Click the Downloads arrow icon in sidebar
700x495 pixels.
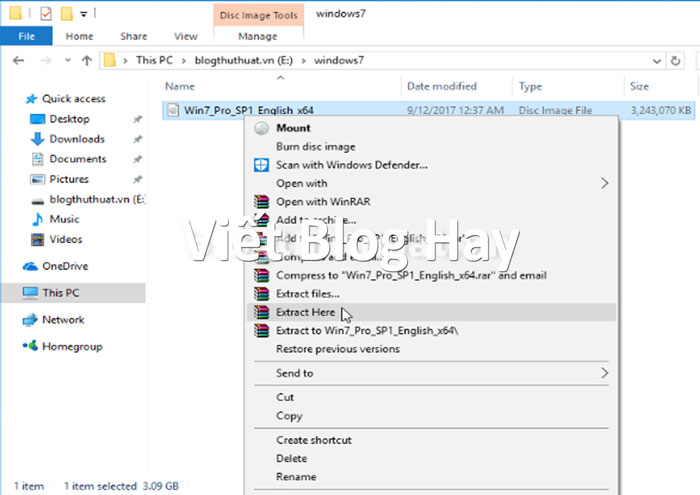point(38,139)
